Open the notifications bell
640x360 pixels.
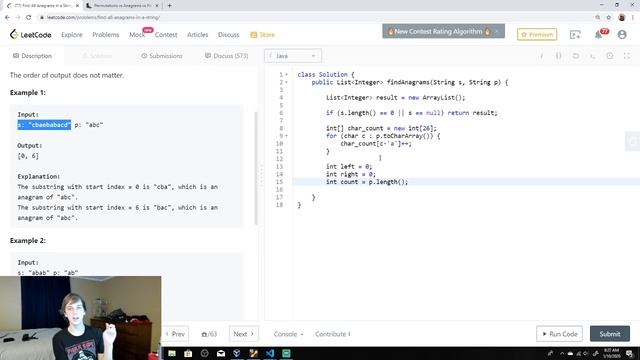(598, 35)
